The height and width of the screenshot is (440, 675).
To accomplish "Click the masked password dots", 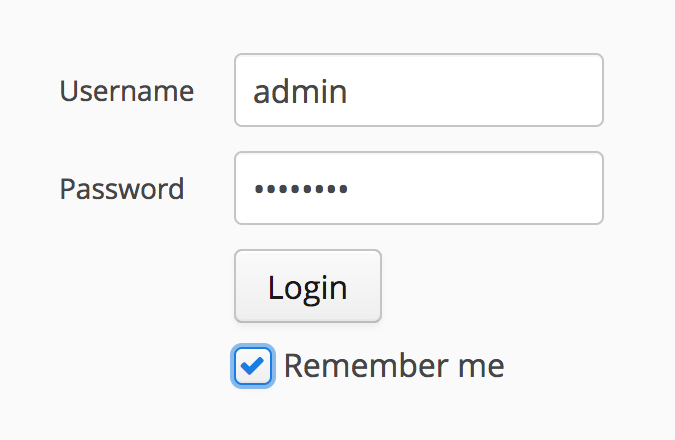I will (300, 189).
